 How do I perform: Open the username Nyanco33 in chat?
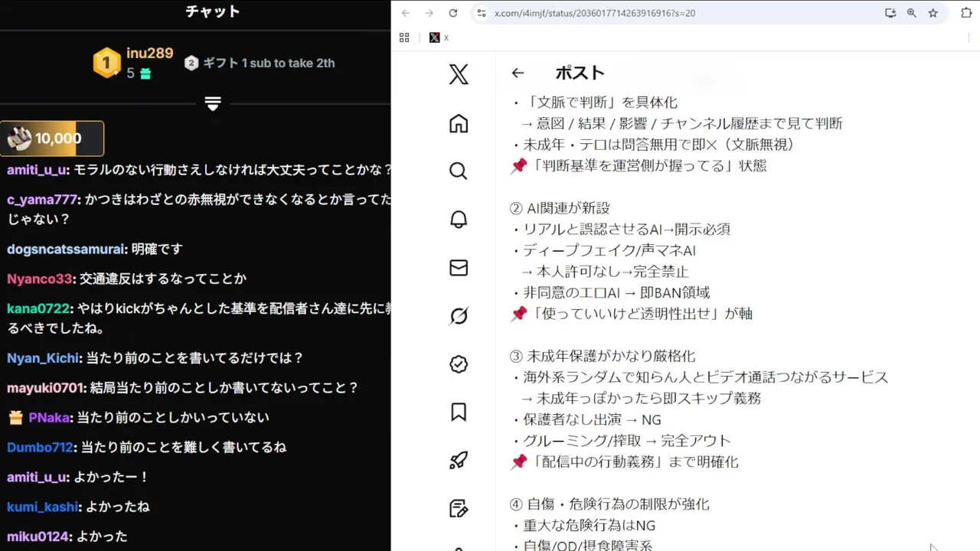point(40,279)
